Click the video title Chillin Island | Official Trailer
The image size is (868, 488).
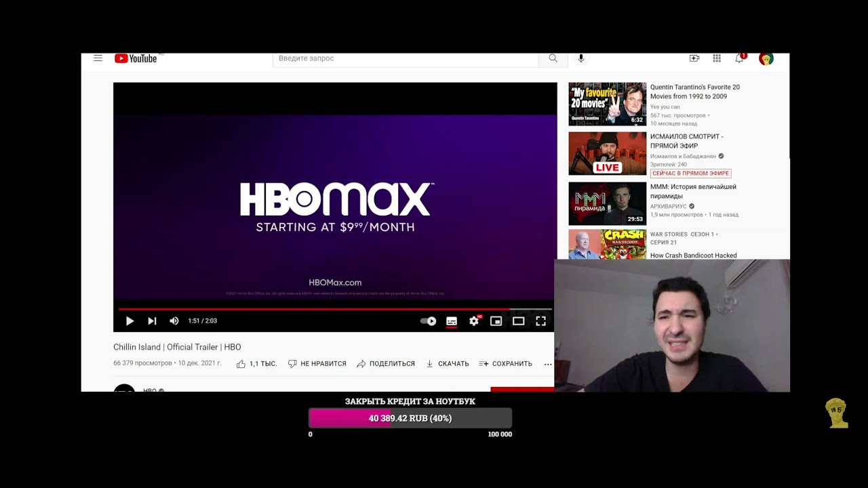pyautogui.click(x=177, y=347)
